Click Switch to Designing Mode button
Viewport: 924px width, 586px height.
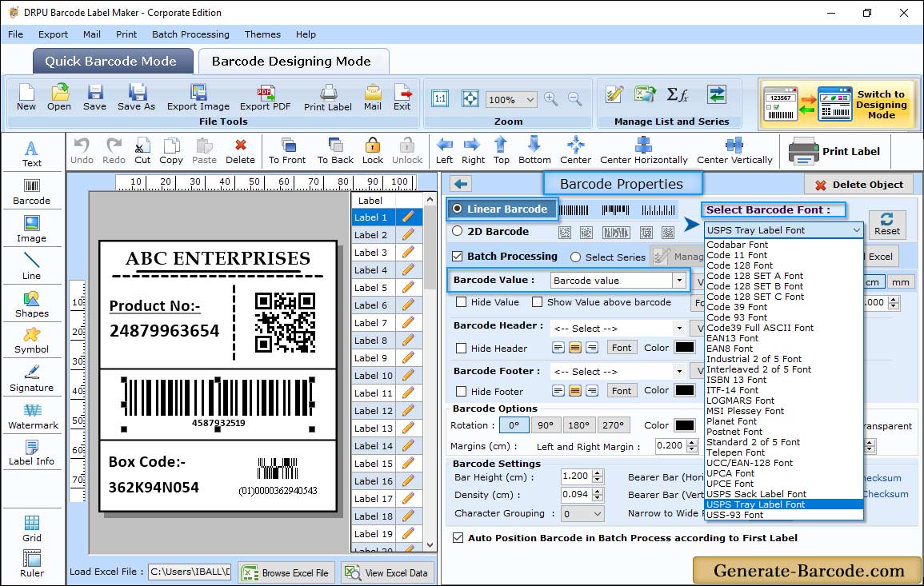click(x=838, y=104)
